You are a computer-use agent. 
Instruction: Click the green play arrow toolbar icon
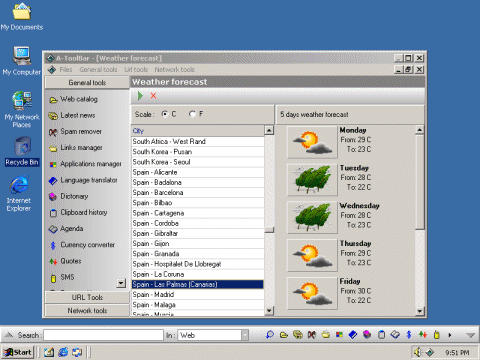pos(140,96)
